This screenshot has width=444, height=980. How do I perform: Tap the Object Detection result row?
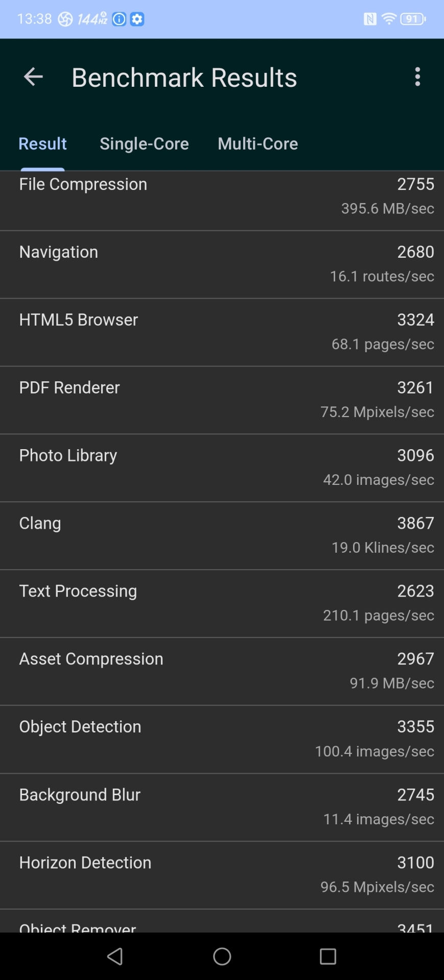(x=222, y=739)
